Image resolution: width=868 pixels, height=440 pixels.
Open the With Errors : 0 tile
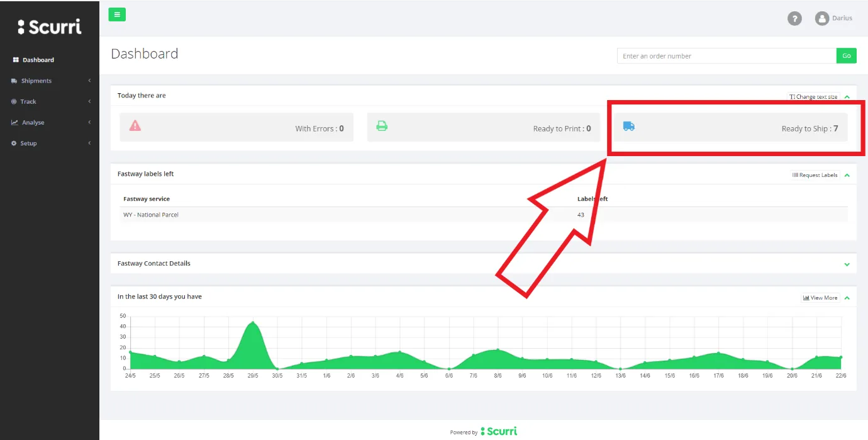point(236,127)
